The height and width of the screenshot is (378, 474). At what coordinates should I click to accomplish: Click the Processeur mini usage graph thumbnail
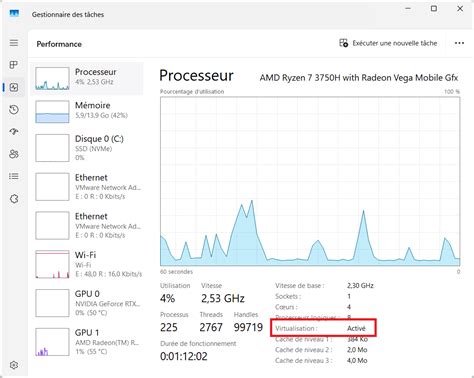click(52, 79)
